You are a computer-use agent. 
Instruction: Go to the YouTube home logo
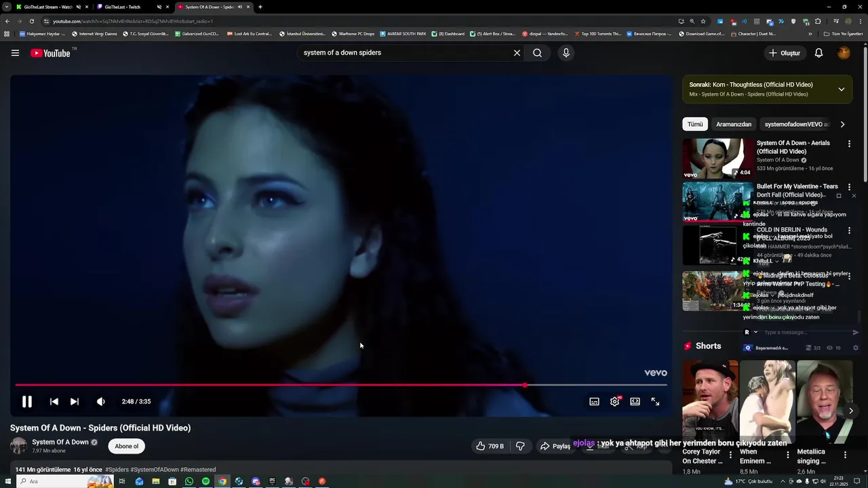[51, 53]
